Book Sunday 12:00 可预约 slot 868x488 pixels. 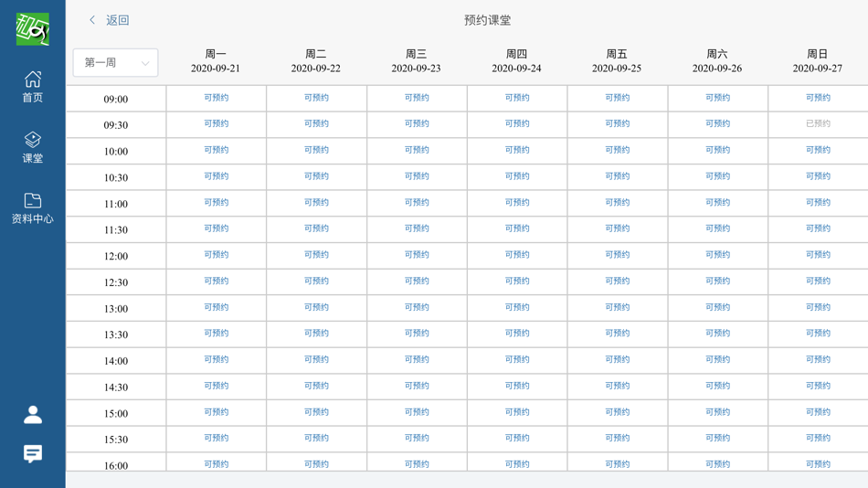pos(818,255)
